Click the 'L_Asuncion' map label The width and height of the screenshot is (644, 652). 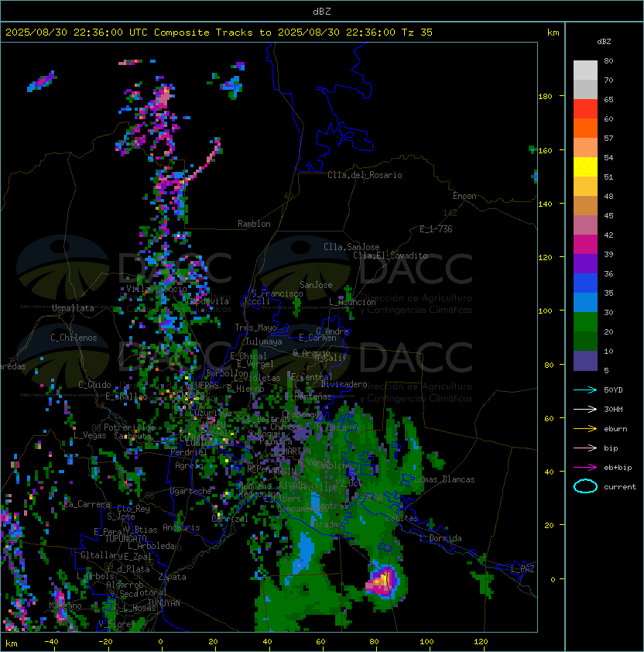(352, 302)
